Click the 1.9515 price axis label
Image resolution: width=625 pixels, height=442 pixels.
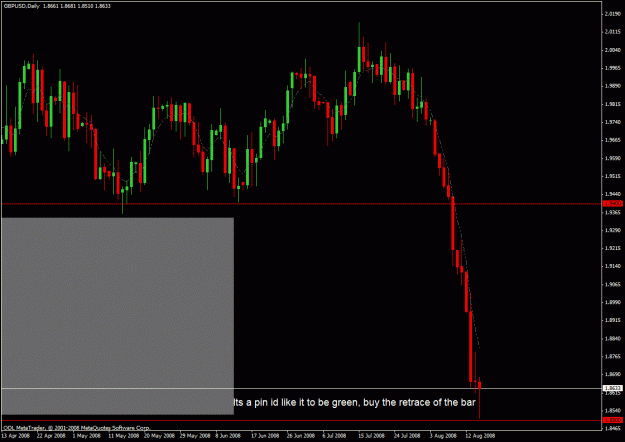(x=611, y=176)
